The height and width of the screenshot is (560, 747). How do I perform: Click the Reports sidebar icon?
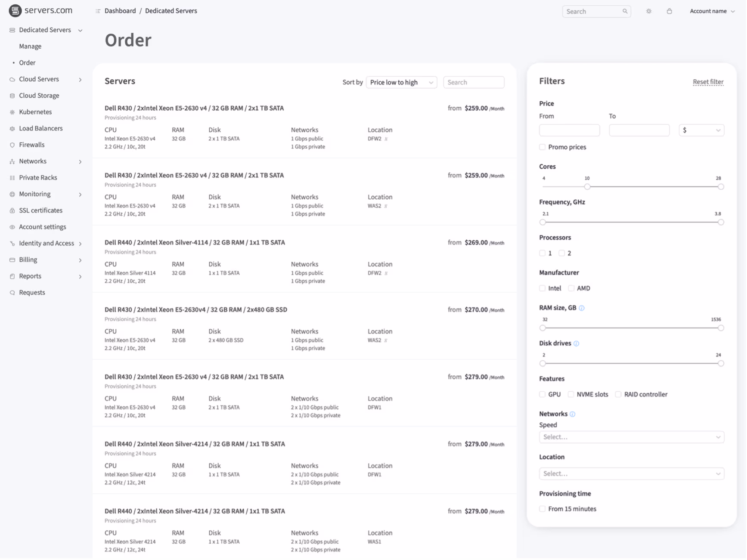point(12,276)
